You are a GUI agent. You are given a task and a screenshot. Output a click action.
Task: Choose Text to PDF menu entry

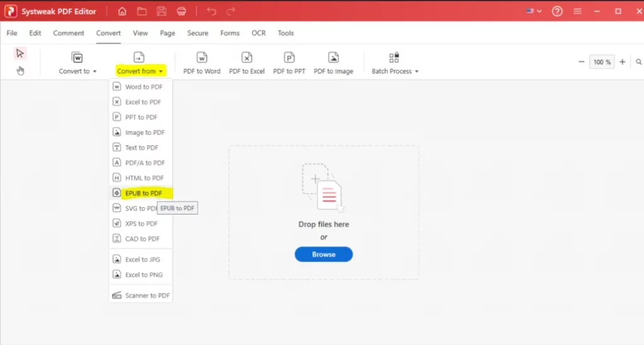tap(141, 147)
